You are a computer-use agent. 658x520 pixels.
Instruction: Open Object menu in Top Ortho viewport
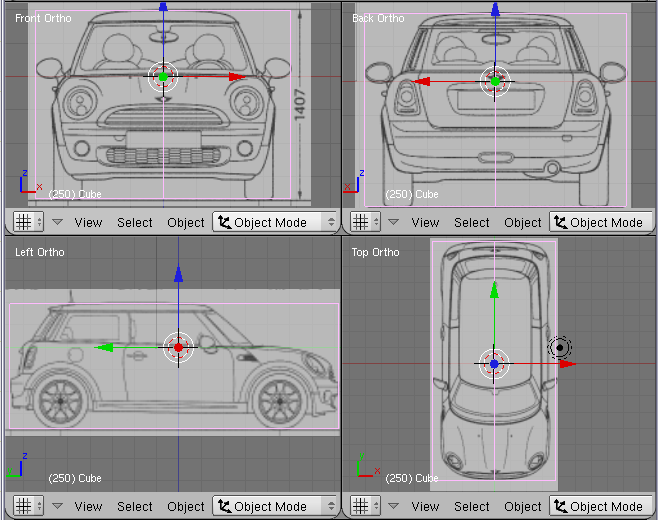522,507
